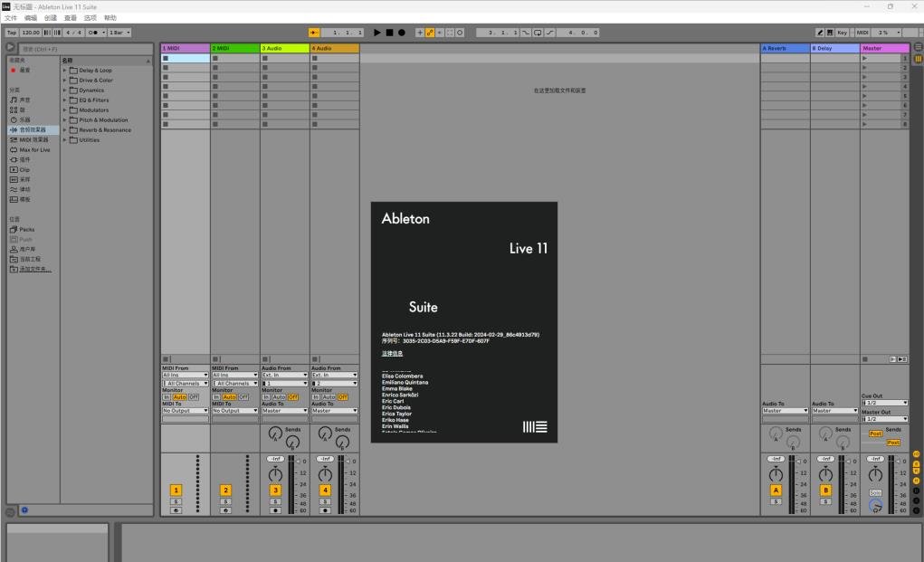This screenshot has width=924, height=562.
Task: Expand the Drive & Color folder
Action: (65, 81)
